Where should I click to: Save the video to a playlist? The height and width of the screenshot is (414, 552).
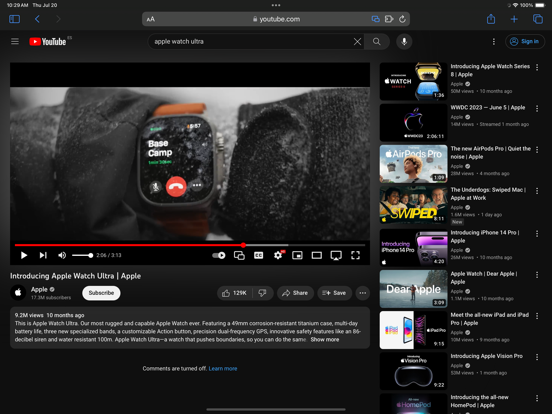point(334,293)
